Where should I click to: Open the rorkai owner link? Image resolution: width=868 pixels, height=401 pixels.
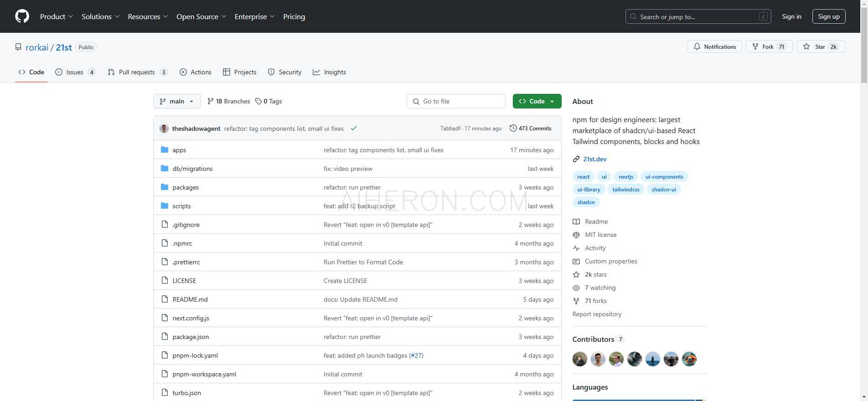(37, 47)
